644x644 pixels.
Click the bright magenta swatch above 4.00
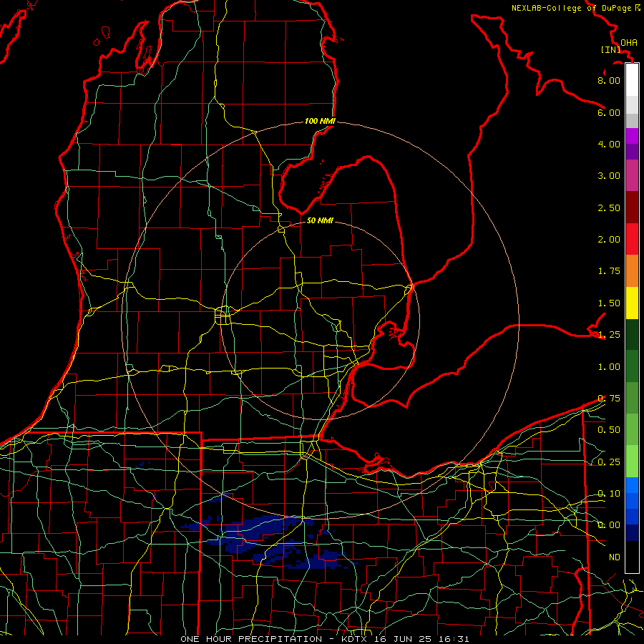(632, 136)
